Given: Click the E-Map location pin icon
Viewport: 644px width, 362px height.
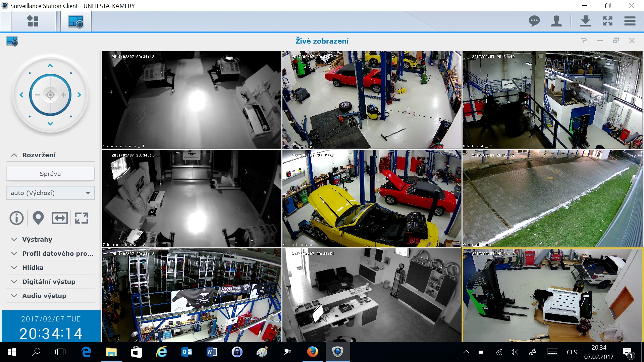Looking at the screenshot, I should [x=38, y=218].
